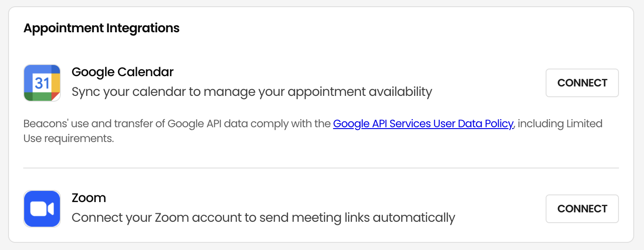Click the blue Zoom app icon

(42, 209)
